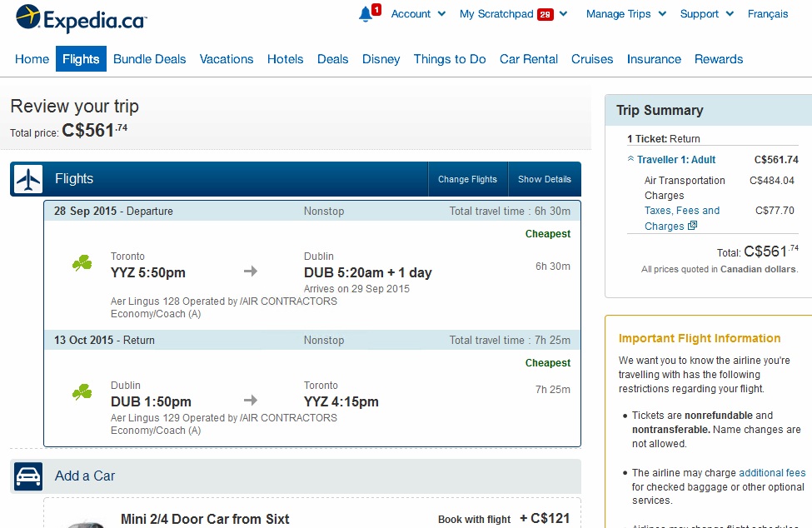
Task: Click Air Transportation Charges amount C$484.04
Action: (771, 181)
